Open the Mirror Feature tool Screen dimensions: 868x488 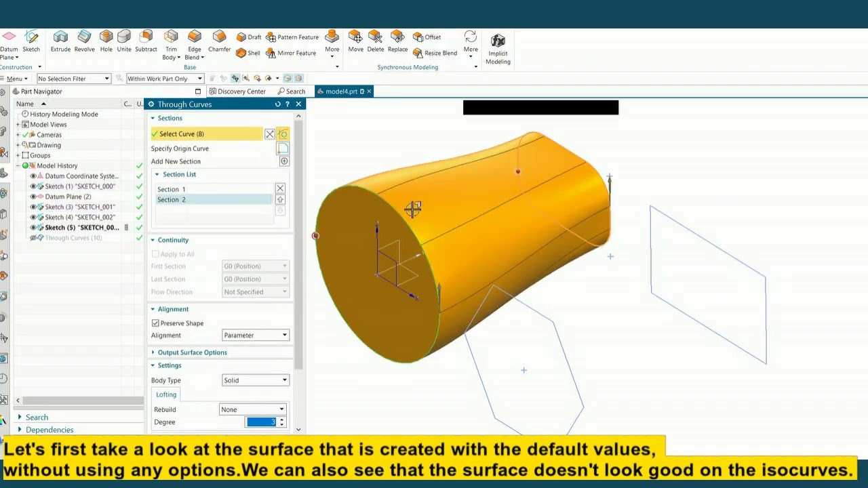(291, 53)
